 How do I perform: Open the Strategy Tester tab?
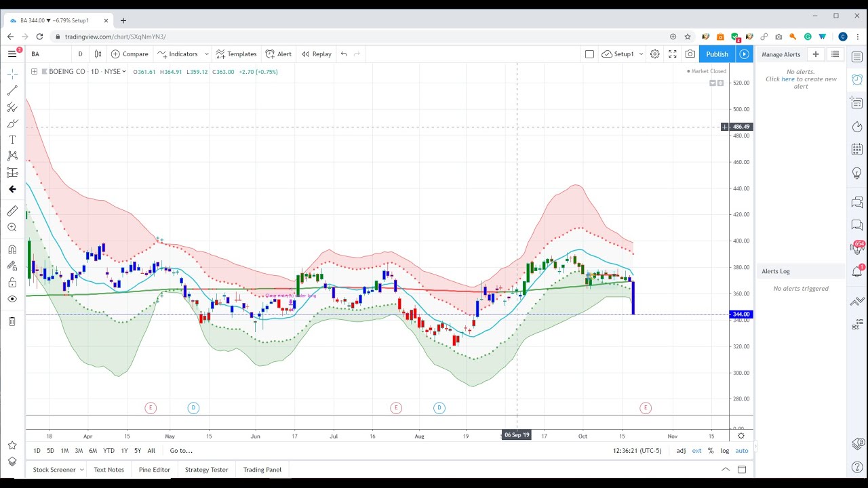tap(206, 470)
